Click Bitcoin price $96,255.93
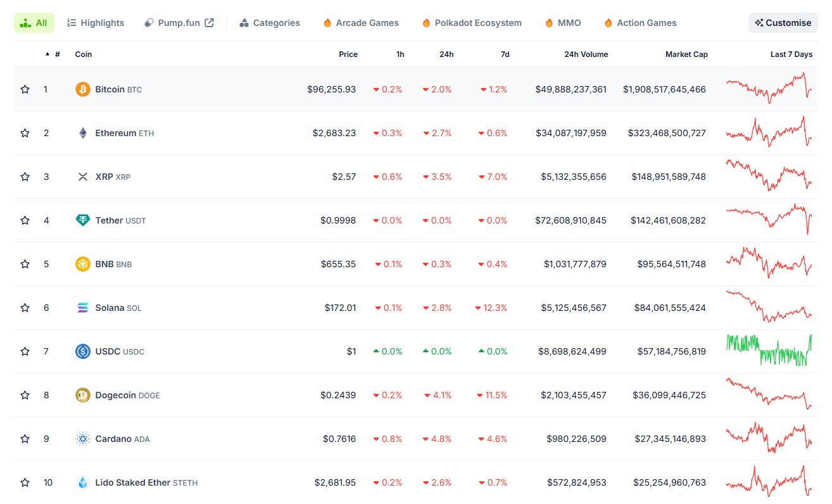Image resolution: width=832 pixels, height=504 pixels. [332, 89]
